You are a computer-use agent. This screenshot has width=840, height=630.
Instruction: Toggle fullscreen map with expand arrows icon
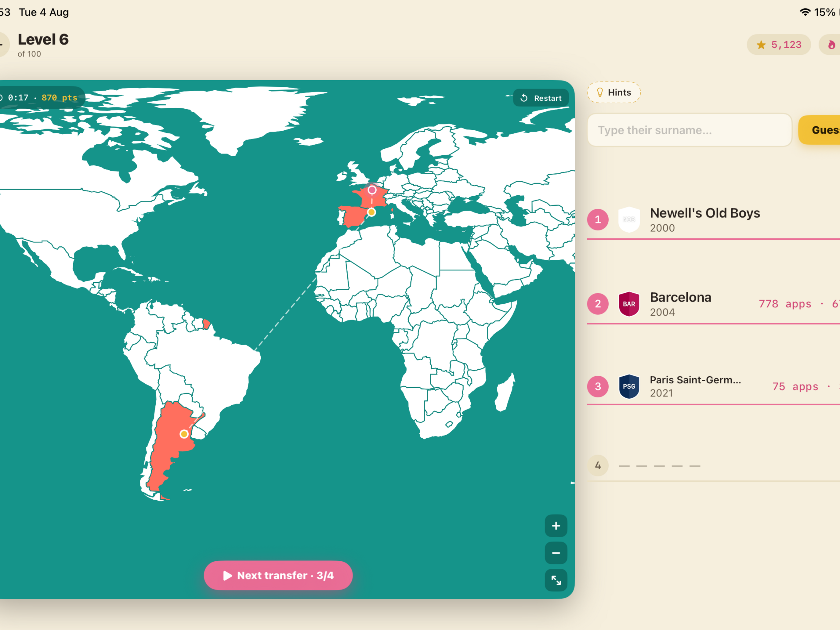(x=556, y=580)
